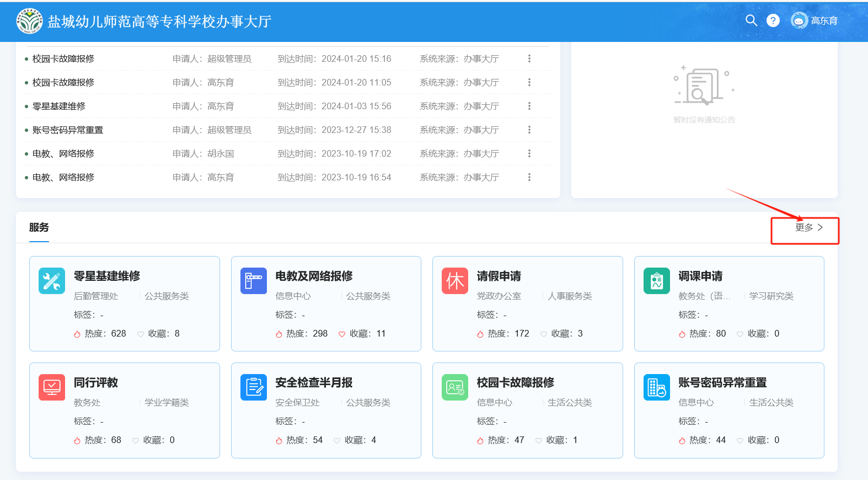Click the 同行评教 monitor icon
Screen dimensions: 868x480
(x=52, y=387)
